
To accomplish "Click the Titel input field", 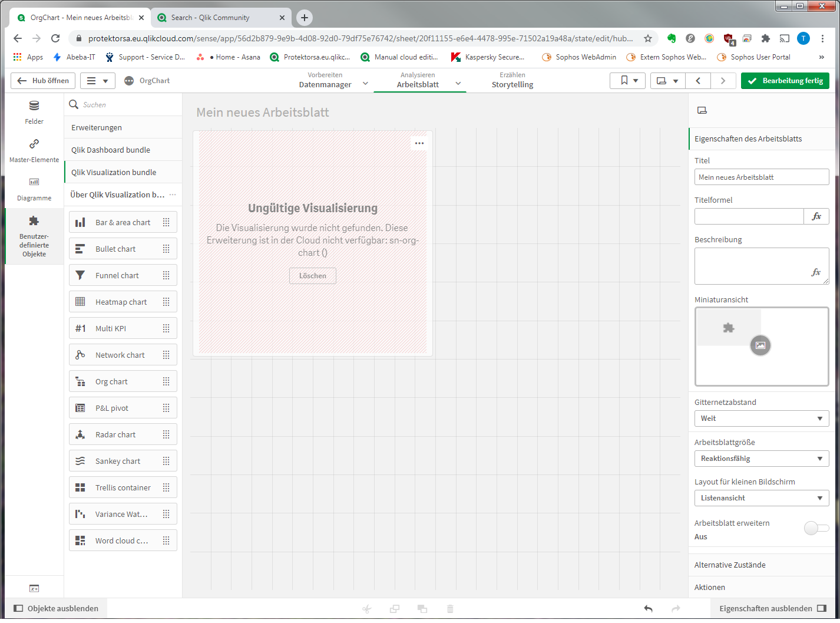I will pos(761,176).
